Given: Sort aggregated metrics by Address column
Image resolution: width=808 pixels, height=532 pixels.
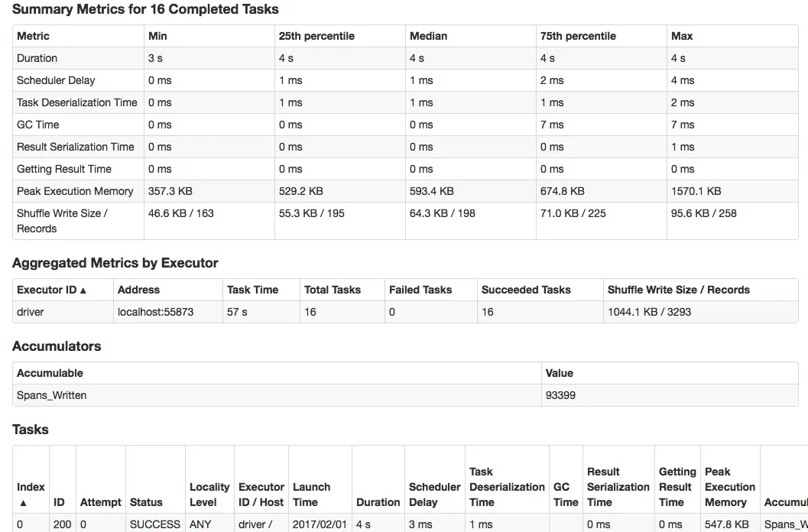Looking at the screenshot, I should click(x=138, y=290).
